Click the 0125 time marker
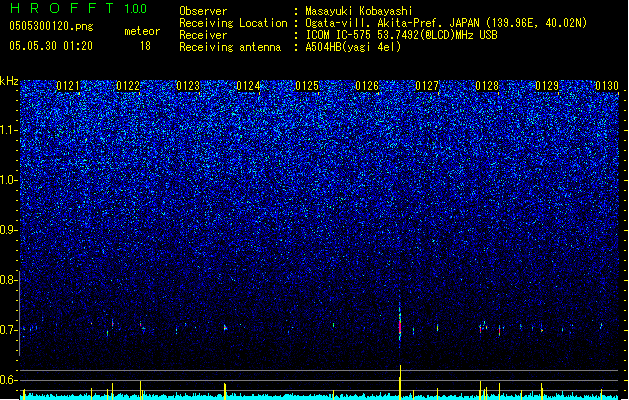This screenshot has height=400, width=629. pos(307,86)
